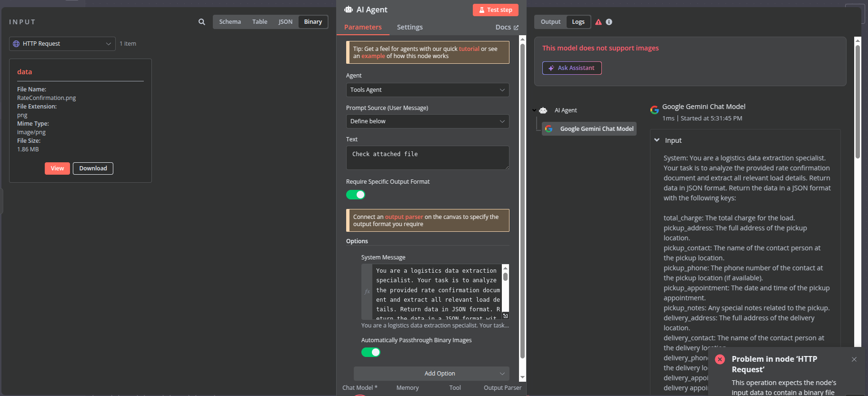Open the example link in tip
Screen dimensions: 868x396
[373, 56]
